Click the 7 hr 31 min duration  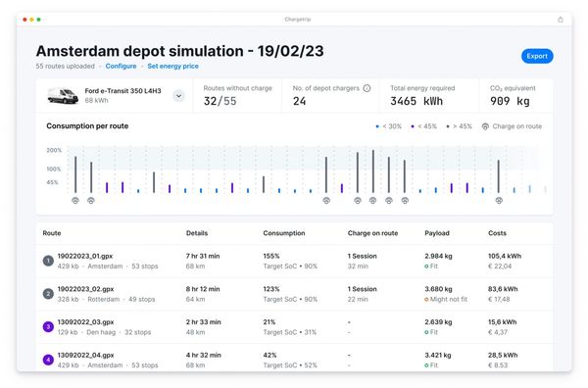click(203, 256)
